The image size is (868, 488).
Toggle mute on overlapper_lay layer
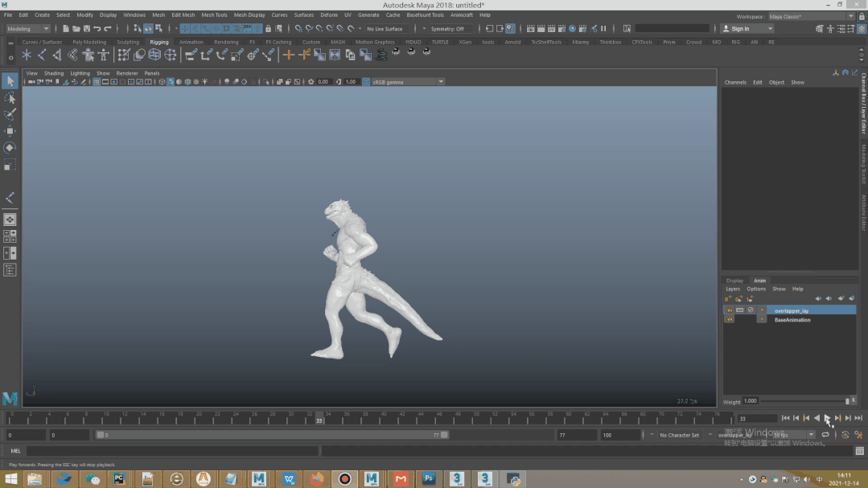751,310
